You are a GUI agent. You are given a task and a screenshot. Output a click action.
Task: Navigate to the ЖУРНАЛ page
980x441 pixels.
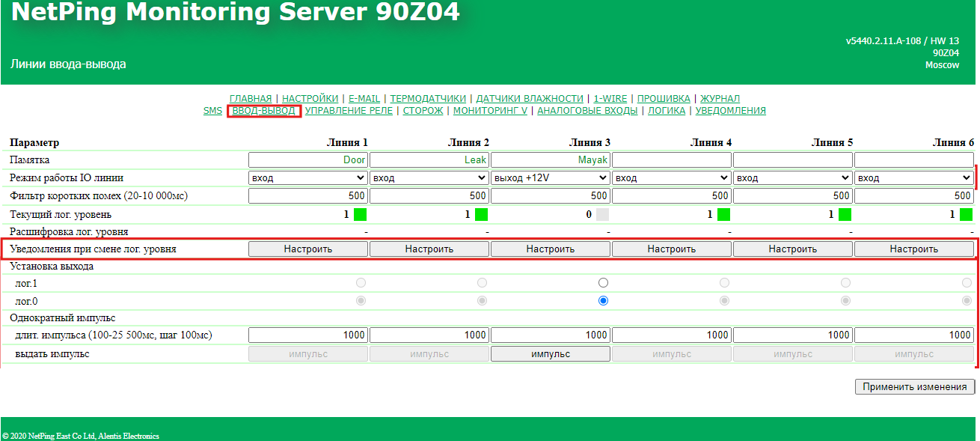720,98
